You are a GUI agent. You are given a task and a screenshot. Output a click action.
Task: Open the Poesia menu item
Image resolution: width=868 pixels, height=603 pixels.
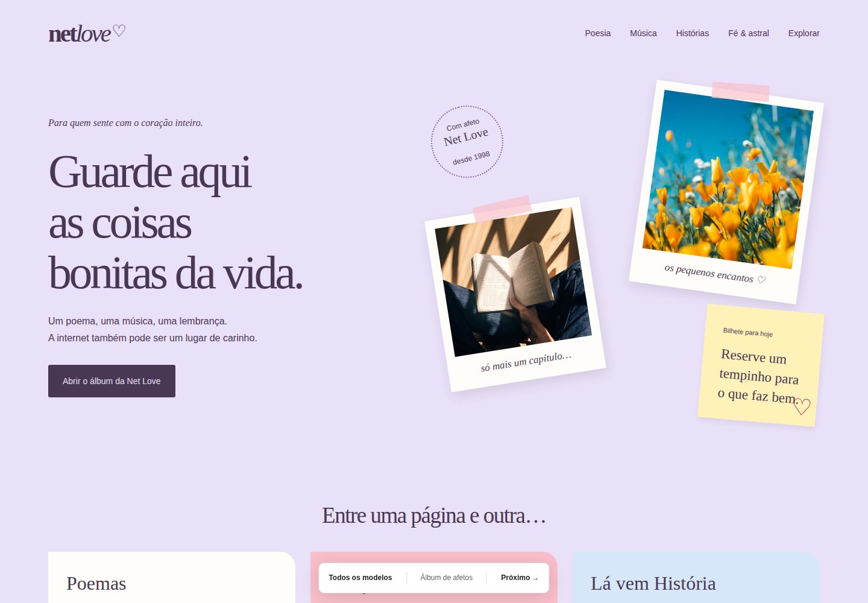(x=597, y=33)
